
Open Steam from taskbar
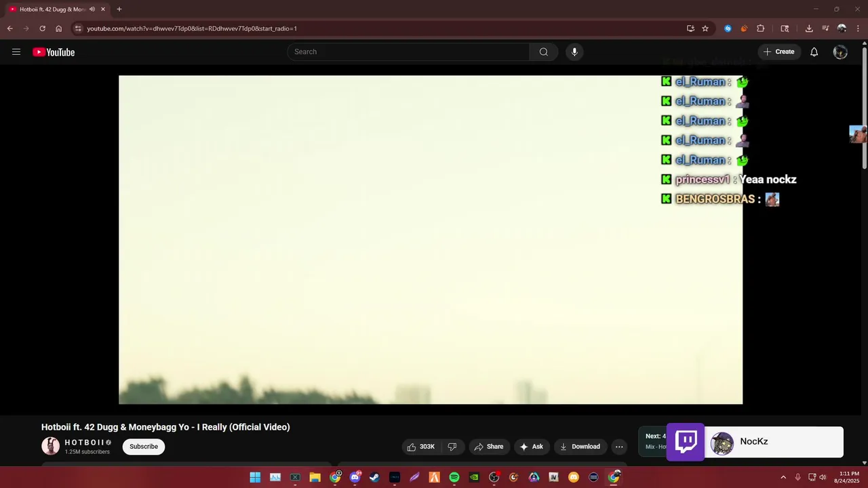[374, 477]
